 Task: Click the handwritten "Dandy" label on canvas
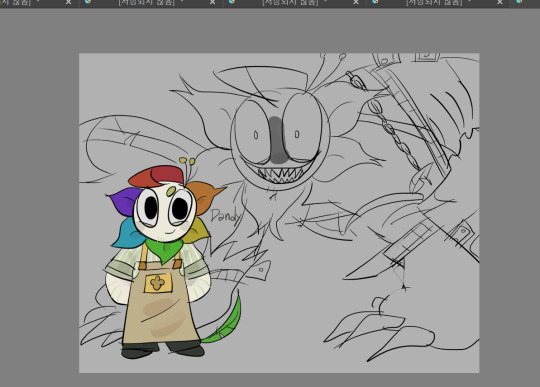pos(226,217)
